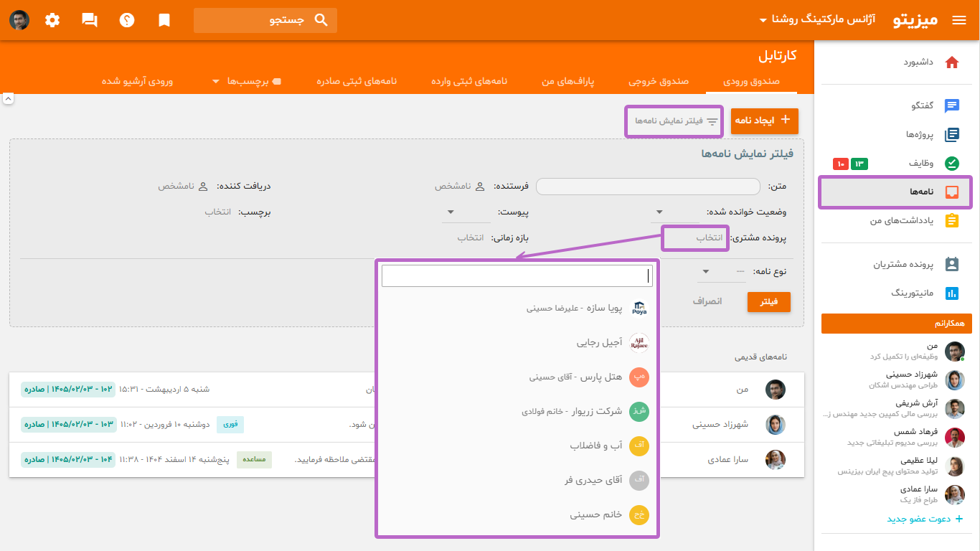Open the hamburger menu next to میزیتو
This screenshot has width=980, height=551.
pyautogui.click(x=959, y=20)
